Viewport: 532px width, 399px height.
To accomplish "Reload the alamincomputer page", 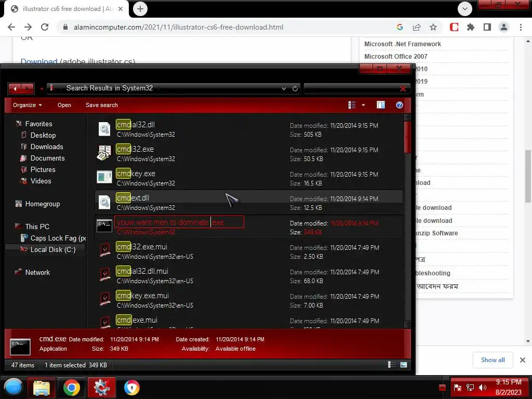I will [45, 27].
